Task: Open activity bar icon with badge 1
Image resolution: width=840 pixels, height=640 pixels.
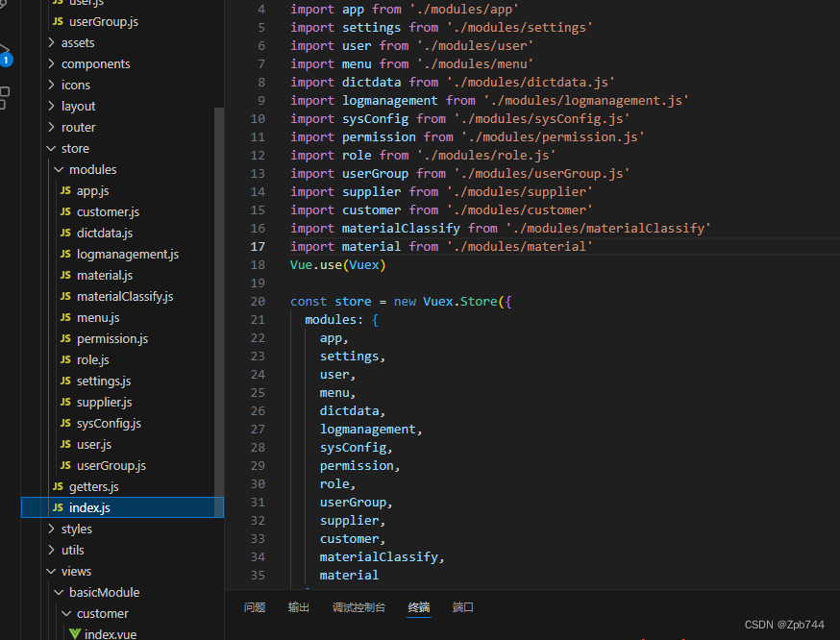Action: coord(6,56)
